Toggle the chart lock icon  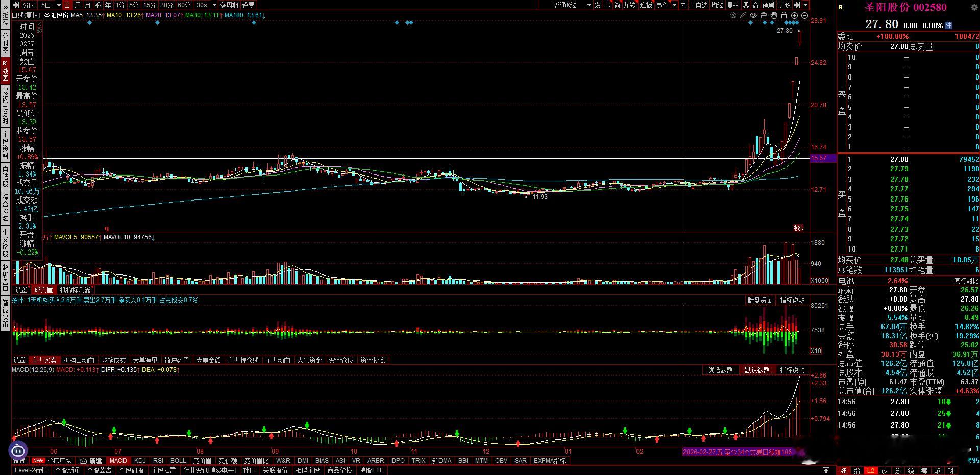[784, 15]
